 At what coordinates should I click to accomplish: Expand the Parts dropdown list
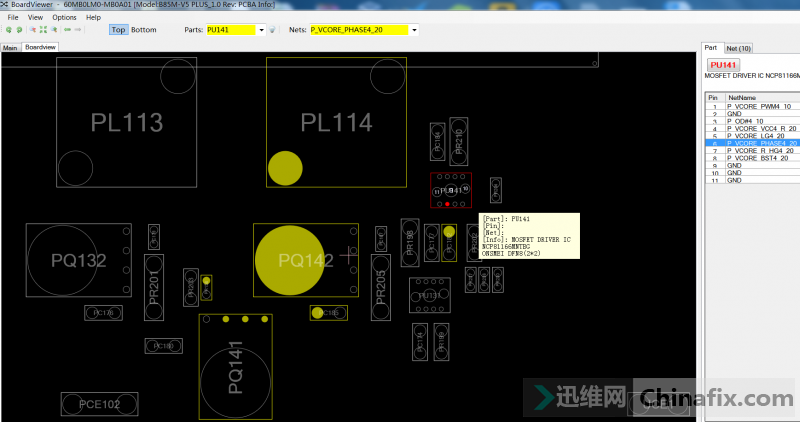[x=261, y=30]
